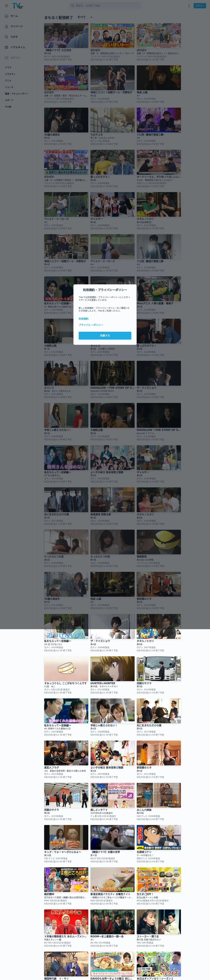Open the ホーム home icon

click(7, 16)
